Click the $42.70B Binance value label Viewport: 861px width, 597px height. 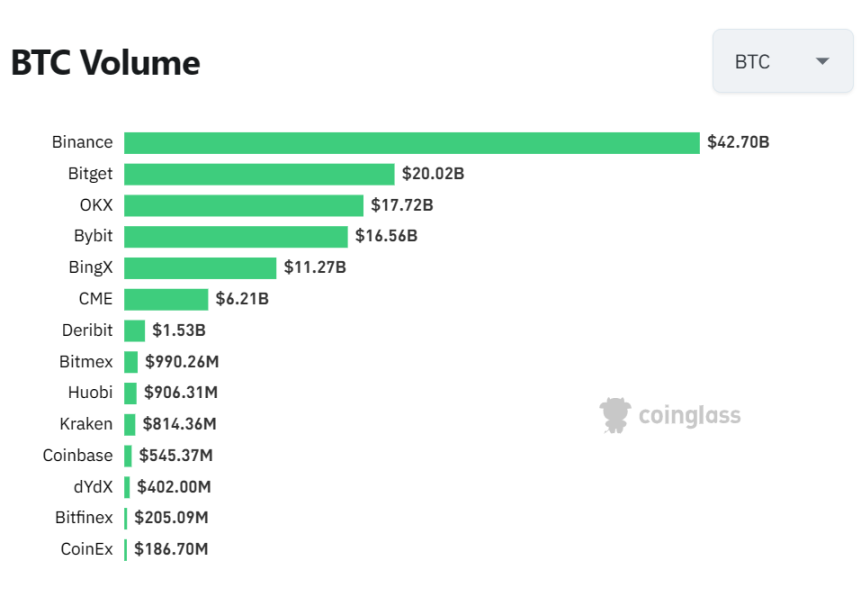(x=739, y=142)
